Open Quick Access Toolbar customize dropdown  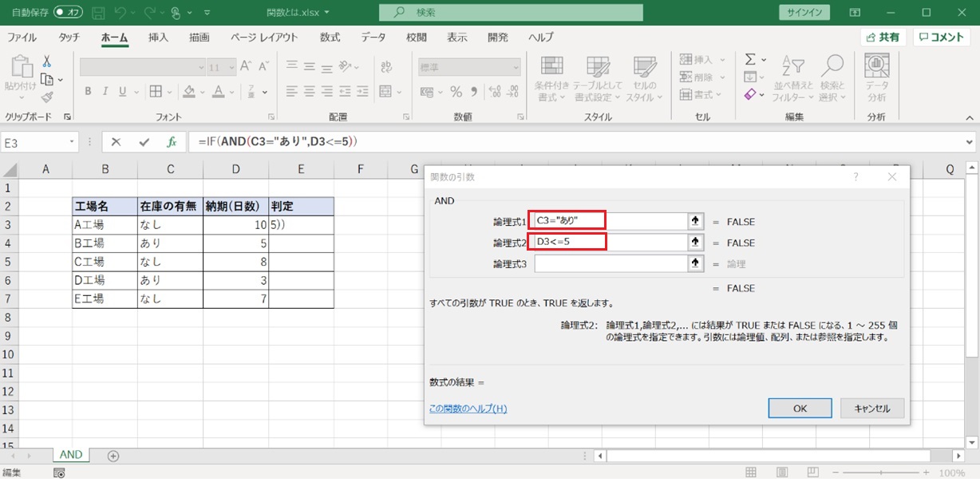207,13
